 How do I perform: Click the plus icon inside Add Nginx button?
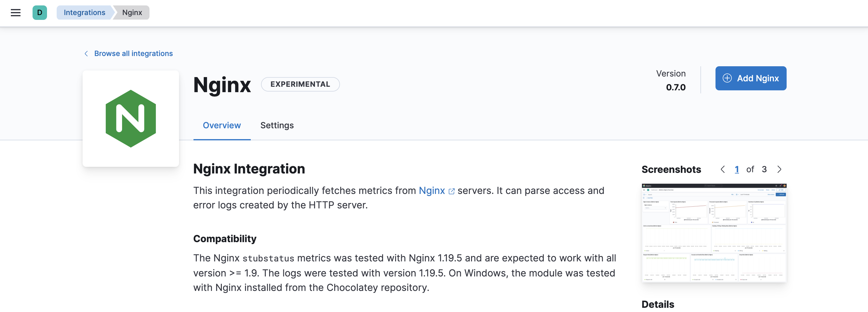coord(727,78)
